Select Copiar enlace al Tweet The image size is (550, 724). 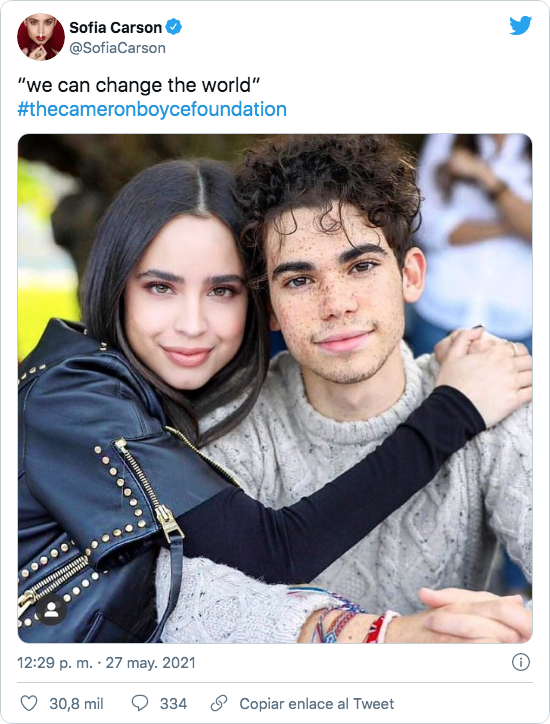tap(317, 704)
